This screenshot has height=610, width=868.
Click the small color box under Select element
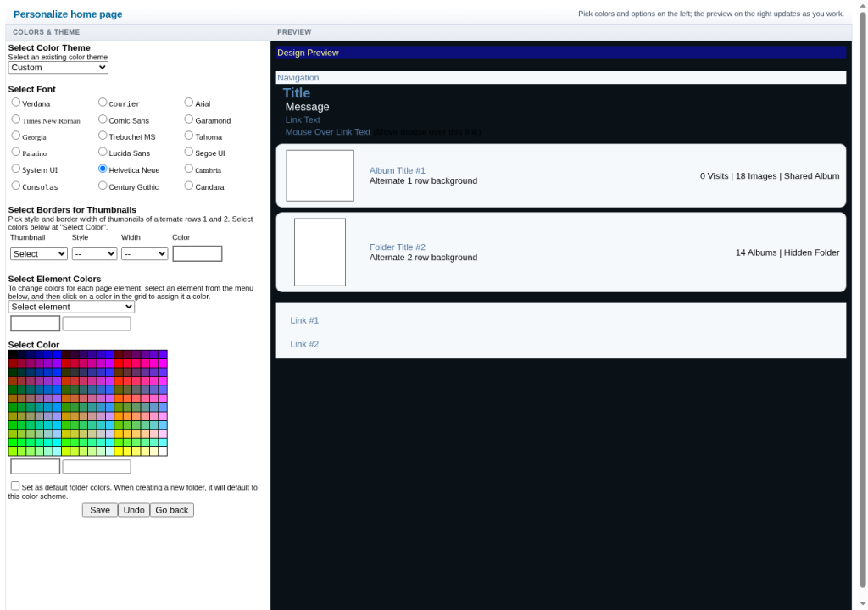click(36, 324)
